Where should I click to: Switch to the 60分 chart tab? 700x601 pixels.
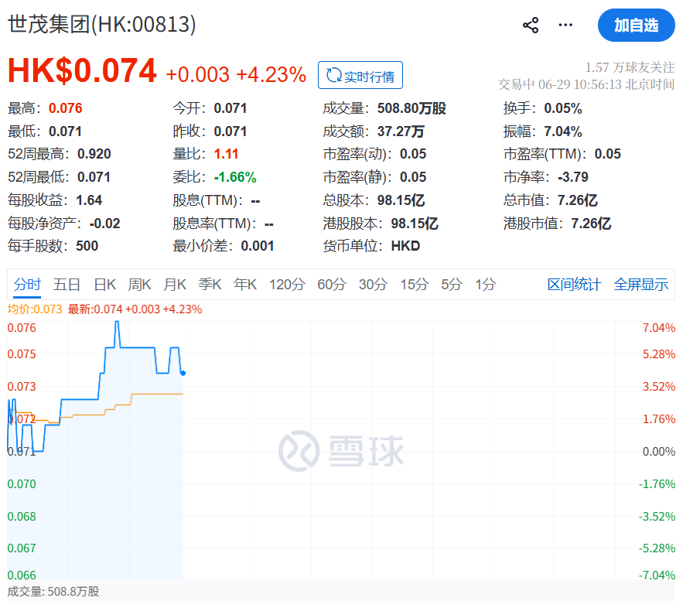tap(332, 285)
